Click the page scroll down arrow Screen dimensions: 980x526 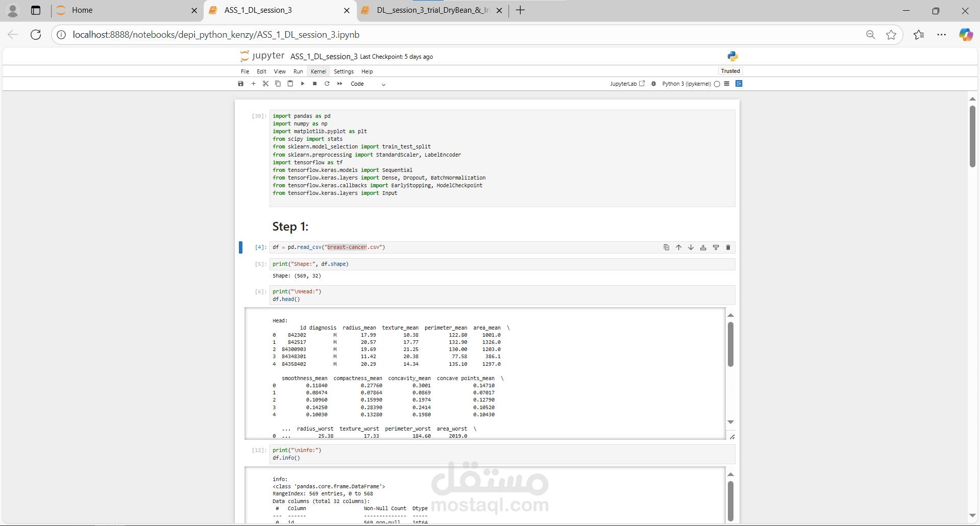pos(972,516)
